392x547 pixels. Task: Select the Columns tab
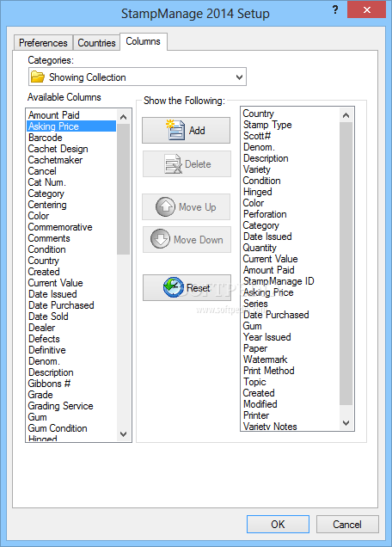(x=144, y=41)
